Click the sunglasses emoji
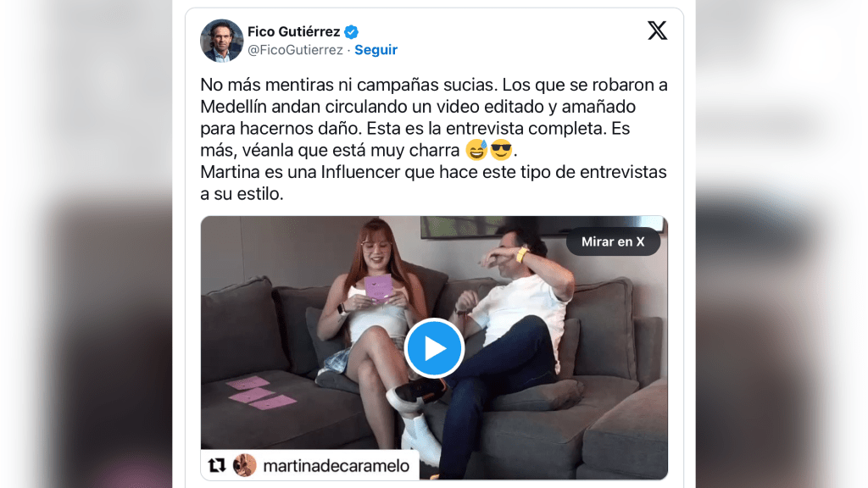The height and width of the screenshot is (488, 868). pyautogui.click(x=502, y=150)
